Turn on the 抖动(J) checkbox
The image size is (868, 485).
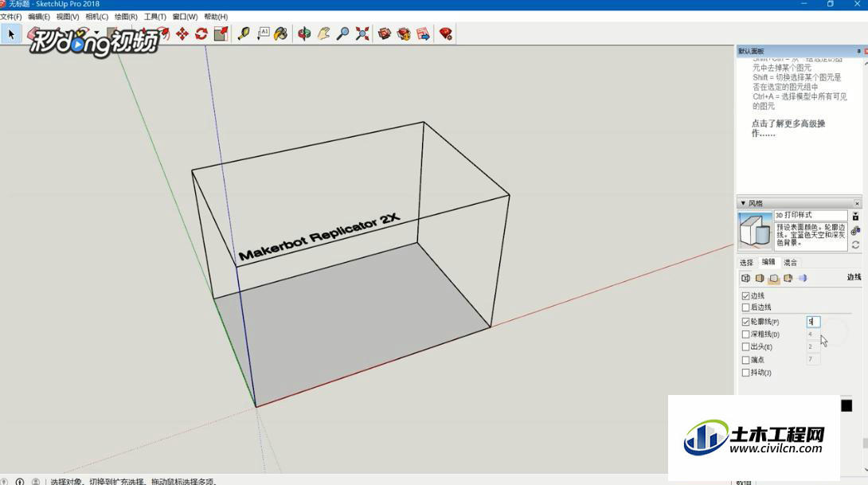tap(745, 373)
